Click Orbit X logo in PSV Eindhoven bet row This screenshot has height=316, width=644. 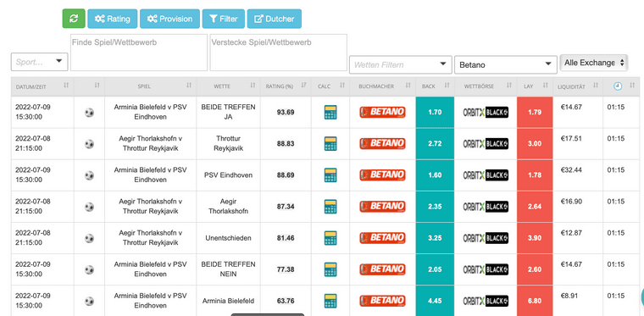coord(486,175)
